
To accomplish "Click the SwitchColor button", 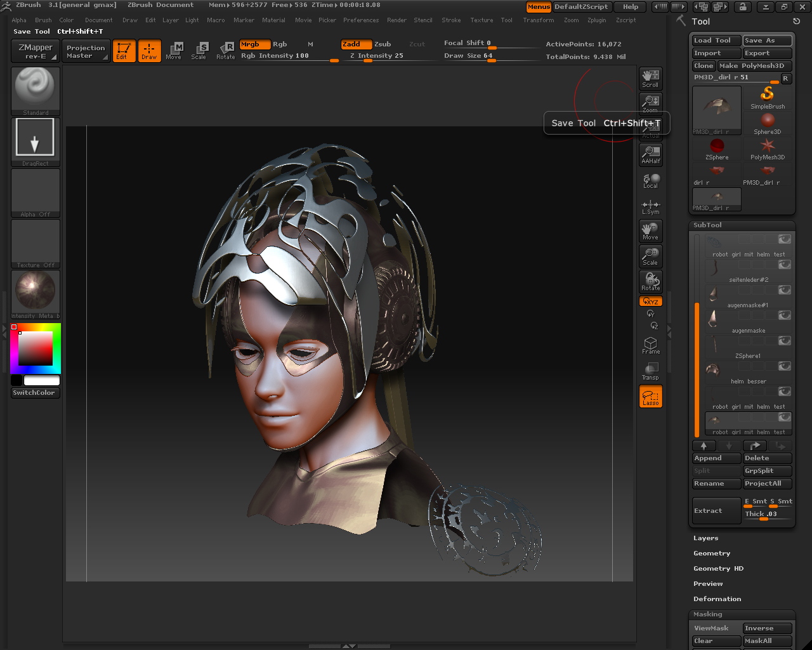I will (36, 393).
